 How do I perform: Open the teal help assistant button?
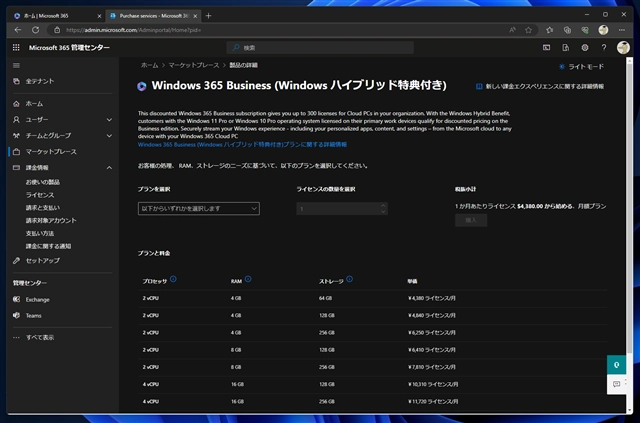coord(616,365)
